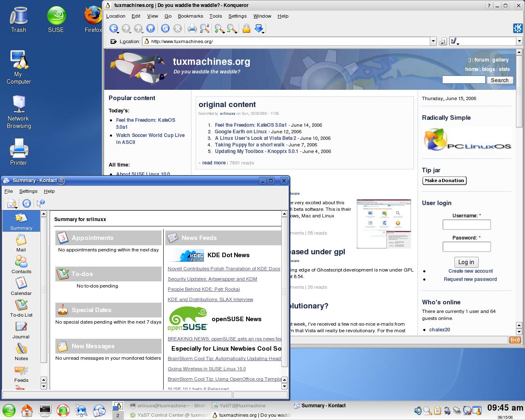Open the Back button history dropdown arrow

(118, 32)
